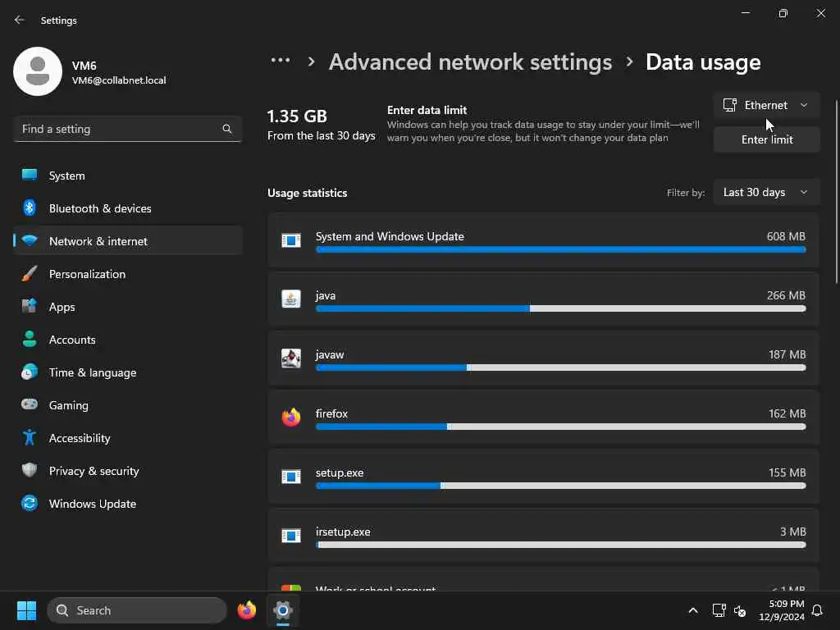Show hidden icons in system tray
This screenshot has width=840, height=630.
[693, 610]
